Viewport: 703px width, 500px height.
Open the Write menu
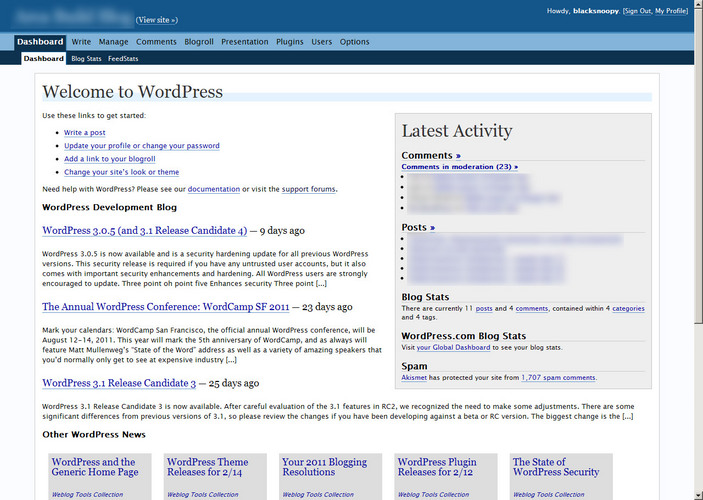pos(81,42)
